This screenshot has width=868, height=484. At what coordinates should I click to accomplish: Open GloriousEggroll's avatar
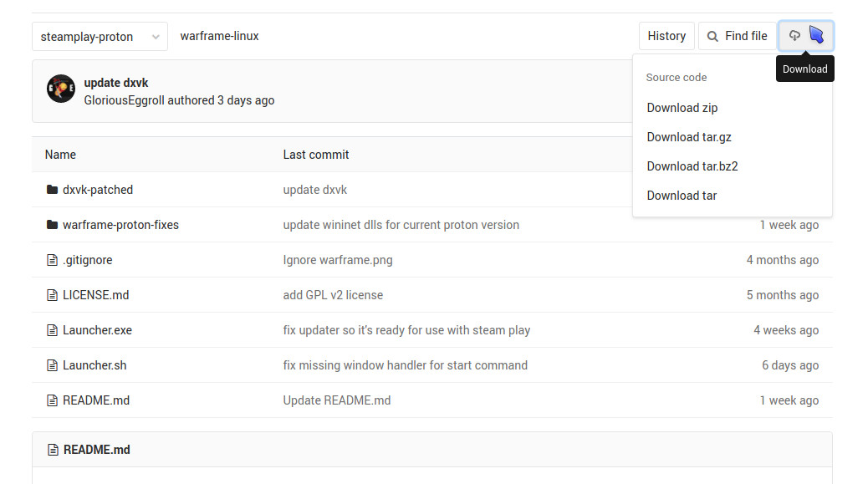tap(61, 89)
